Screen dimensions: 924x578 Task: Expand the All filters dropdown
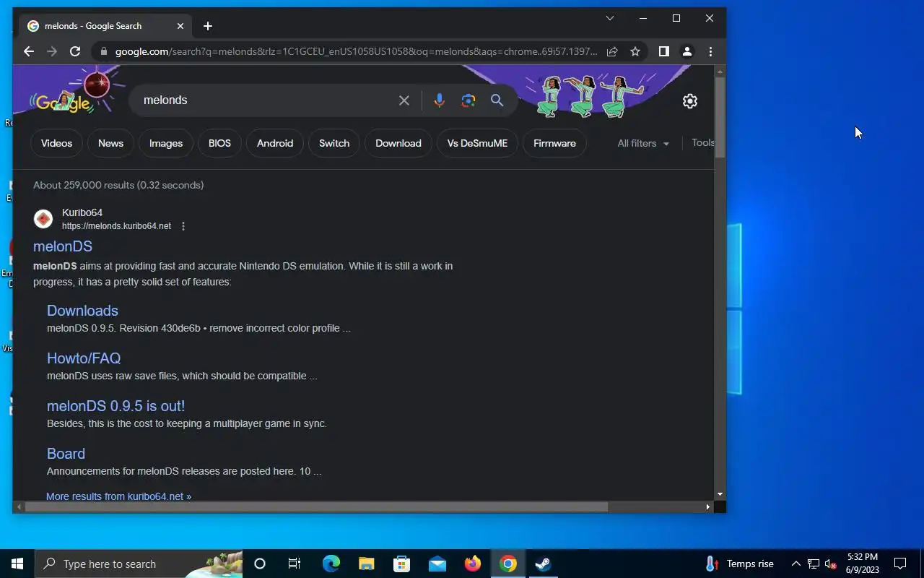(643, 143)
